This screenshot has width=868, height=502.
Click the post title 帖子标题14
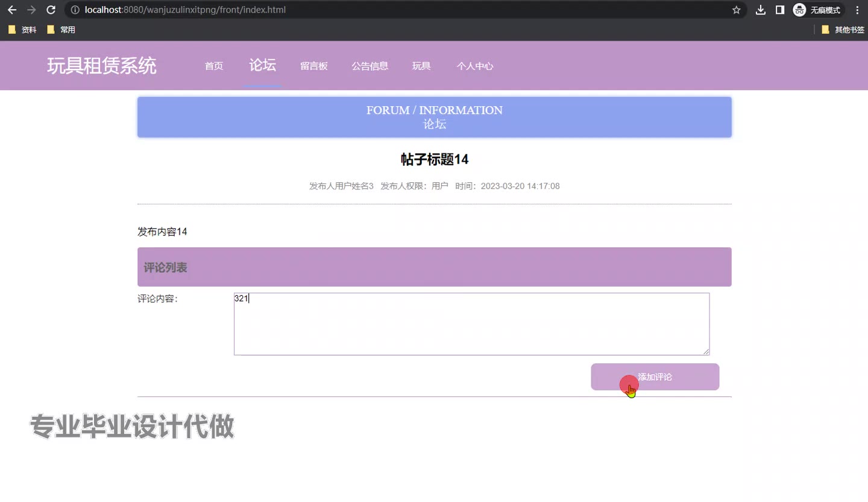(435, 159)
